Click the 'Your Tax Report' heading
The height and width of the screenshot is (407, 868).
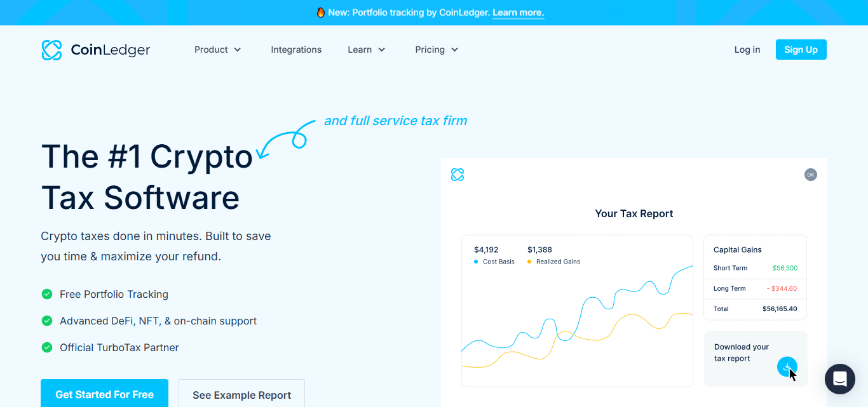click(x=634, y=213)
